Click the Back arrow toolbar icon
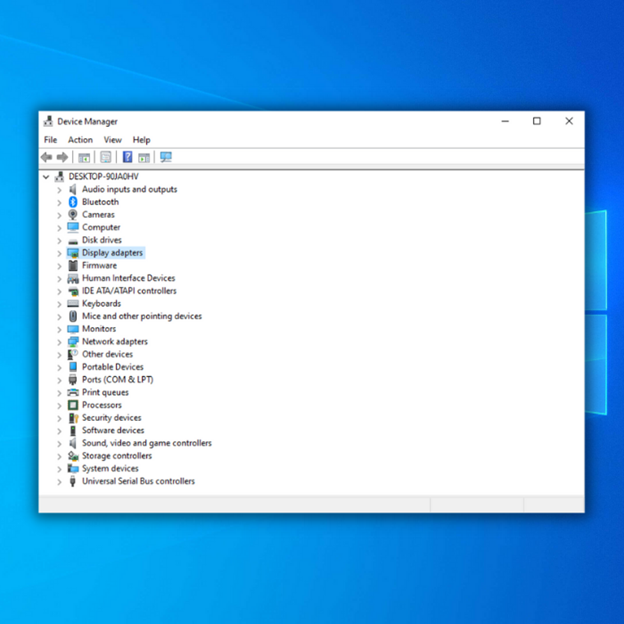 pyautogui.click(x=47, y=157)
